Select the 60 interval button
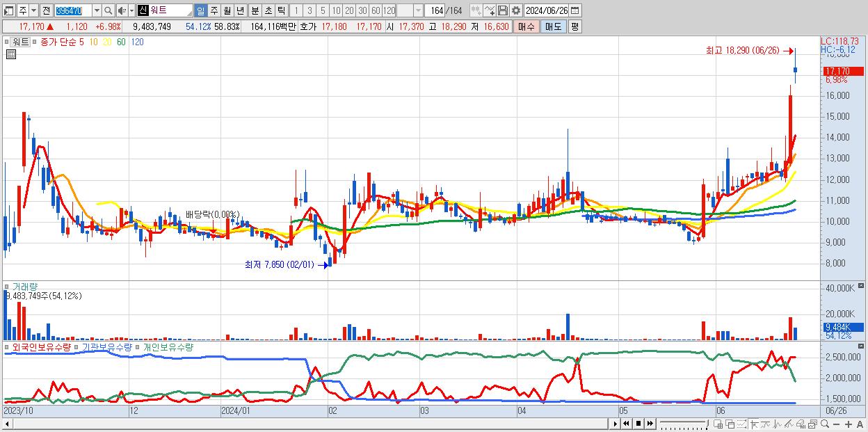The width and height of the screenshot is (868, 432). point(376,10)
